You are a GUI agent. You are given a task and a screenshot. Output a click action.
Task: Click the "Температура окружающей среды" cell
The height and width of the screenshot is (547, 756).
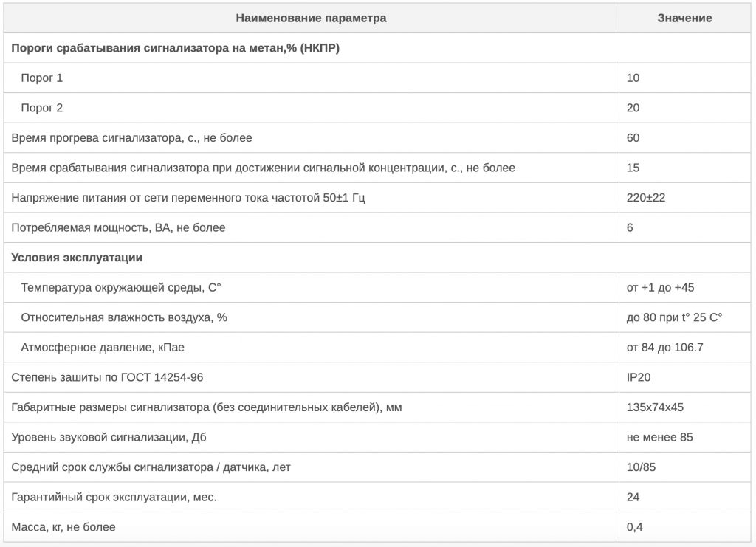coord(121,288)
